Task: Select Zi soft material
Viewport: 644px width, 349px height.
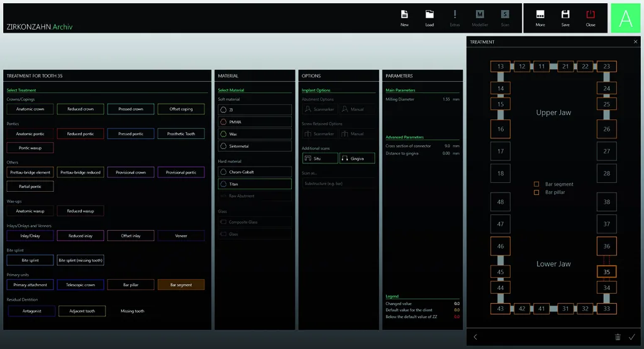Action: (255, 109)
